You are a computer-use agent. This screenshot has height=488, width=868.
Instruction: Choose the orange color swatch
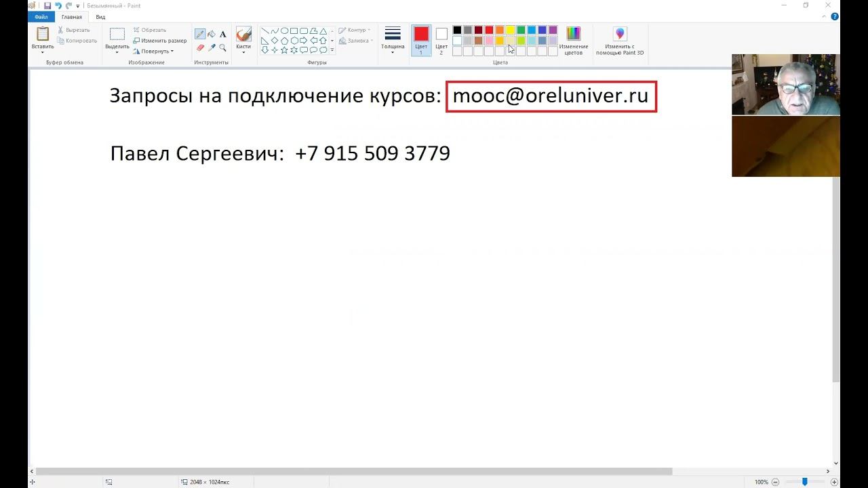tap(500, 30)
